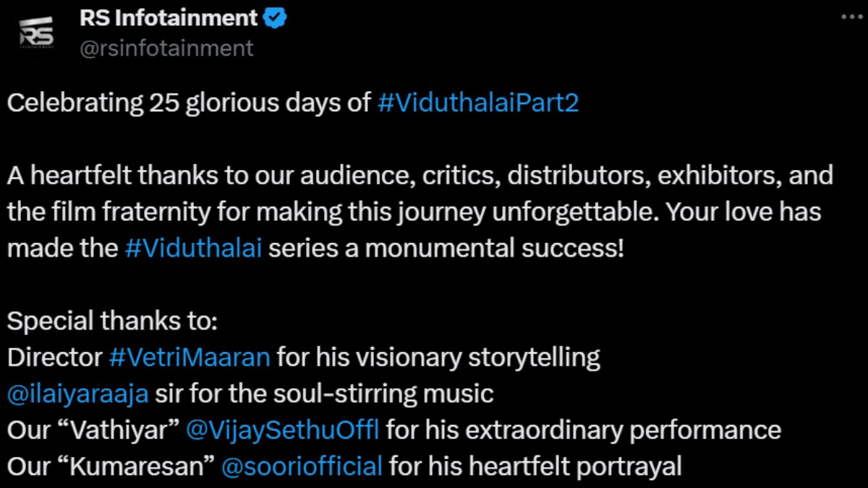Click "for his heartfelt portrayal" text

(x=535, y=466)
